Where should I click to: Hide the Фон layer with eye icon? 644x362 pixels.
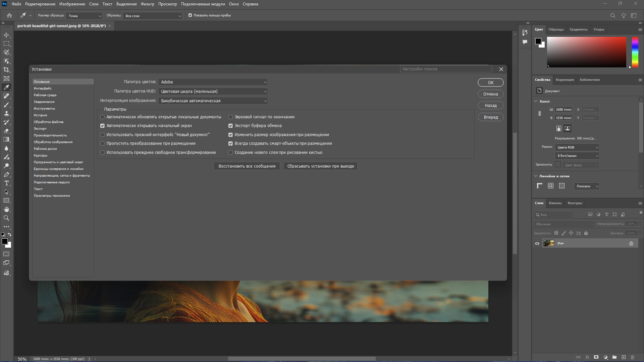click(537, 243)
